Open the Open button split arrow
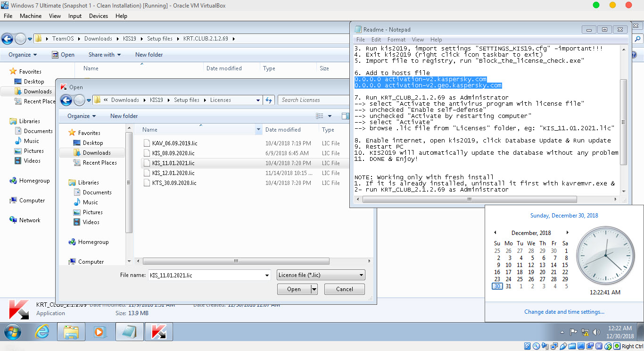 point(314,289)
